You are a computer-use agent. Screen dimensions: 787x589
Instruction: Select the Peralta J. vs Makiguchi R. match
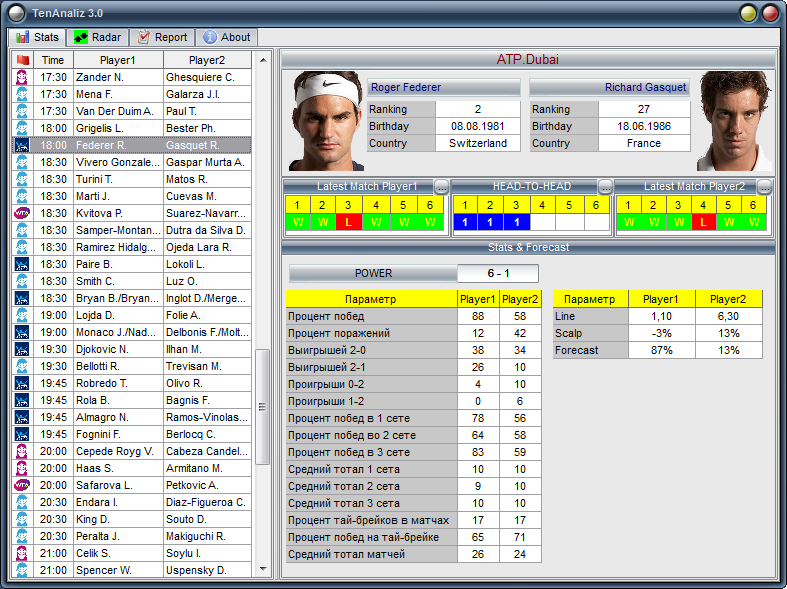pyautogui.click(x=132, y=536)
